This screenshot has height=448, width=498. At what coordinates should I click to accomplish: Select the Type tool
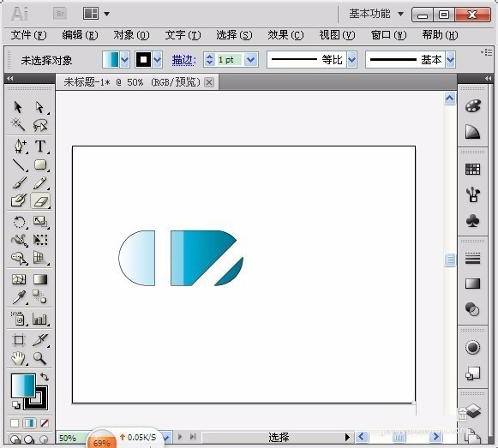40,146
